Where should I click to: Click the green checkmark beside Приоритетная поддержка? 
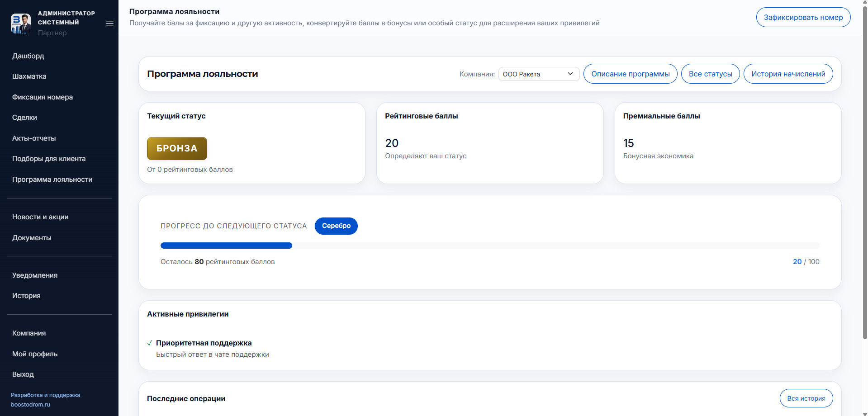click(150, 343)
